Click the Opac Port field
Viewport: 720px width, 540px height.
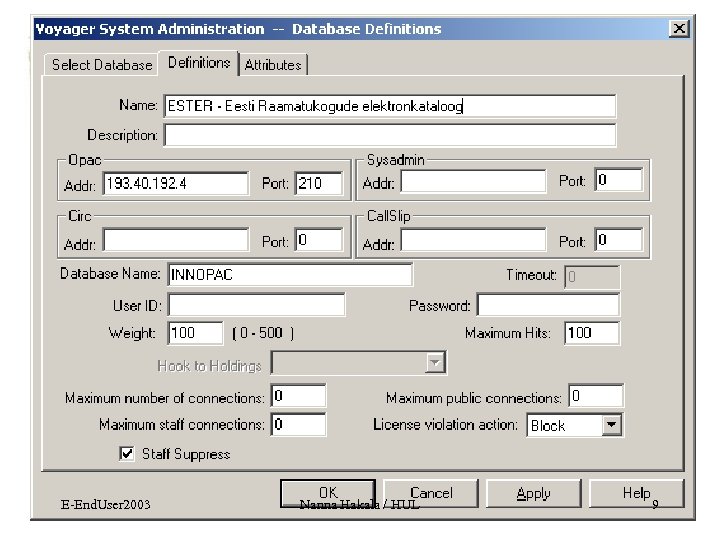tap(319, 184)
